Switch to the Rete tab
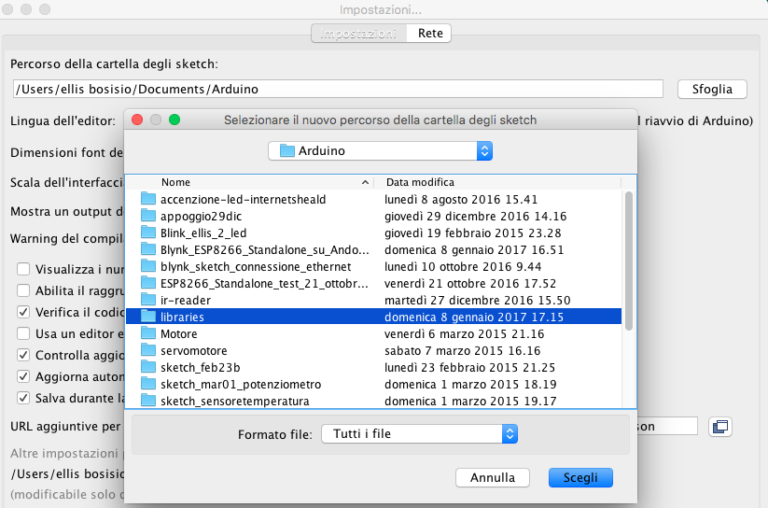 (x=430, y=33)
